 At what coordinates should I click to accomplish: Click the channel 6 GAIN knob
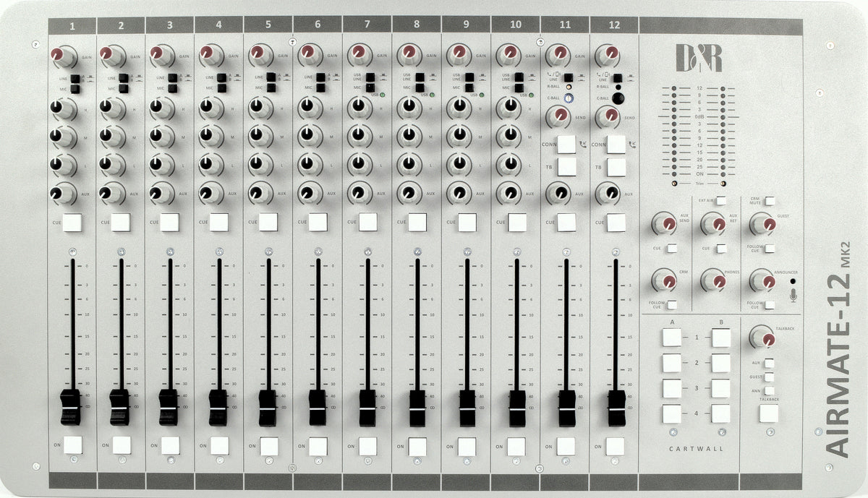(x=309, y=54)
